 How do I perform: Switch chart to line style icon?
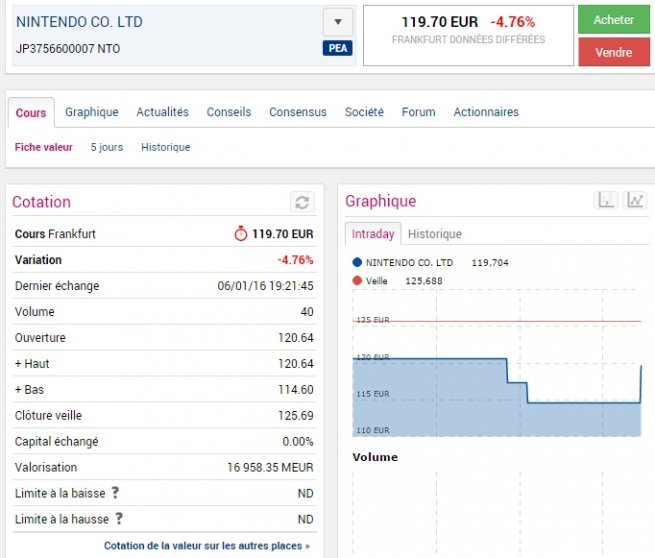point(635,200)
